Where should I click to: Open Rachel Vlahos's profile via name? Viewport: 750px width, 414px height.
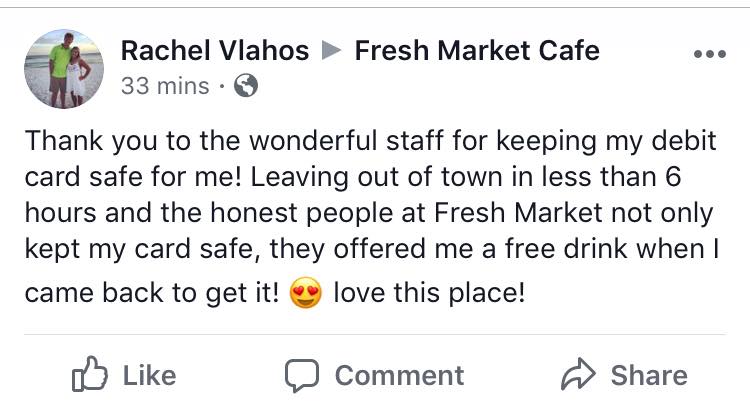214,50
